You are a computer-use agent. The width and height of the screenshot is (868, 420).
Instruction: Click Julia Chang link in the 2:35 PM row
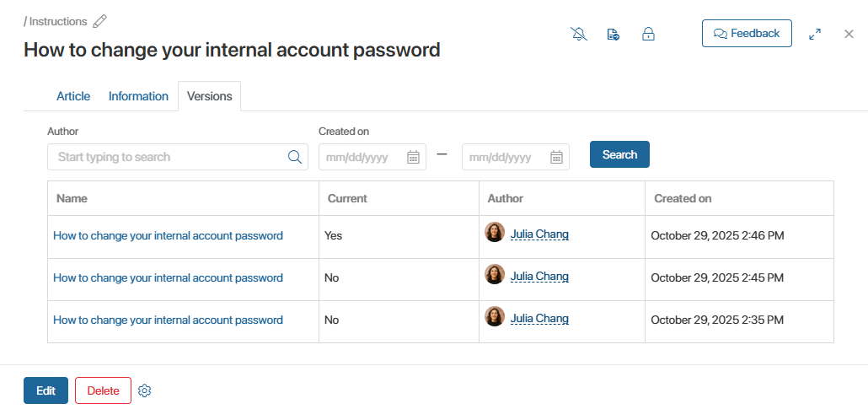539,319
